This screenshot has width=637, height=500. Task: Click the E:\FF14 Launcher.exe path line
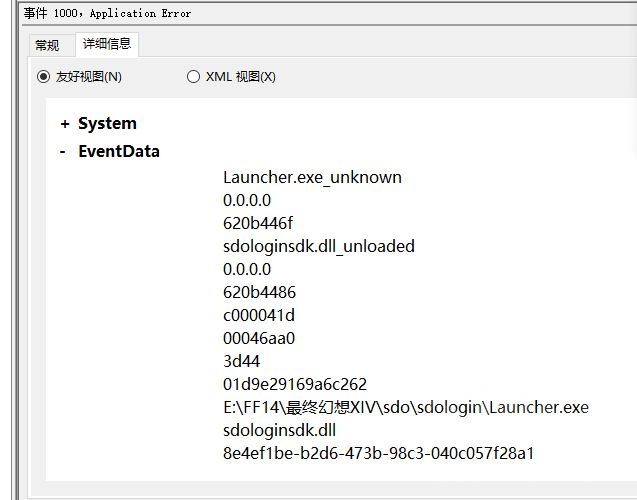click(406, 407)
